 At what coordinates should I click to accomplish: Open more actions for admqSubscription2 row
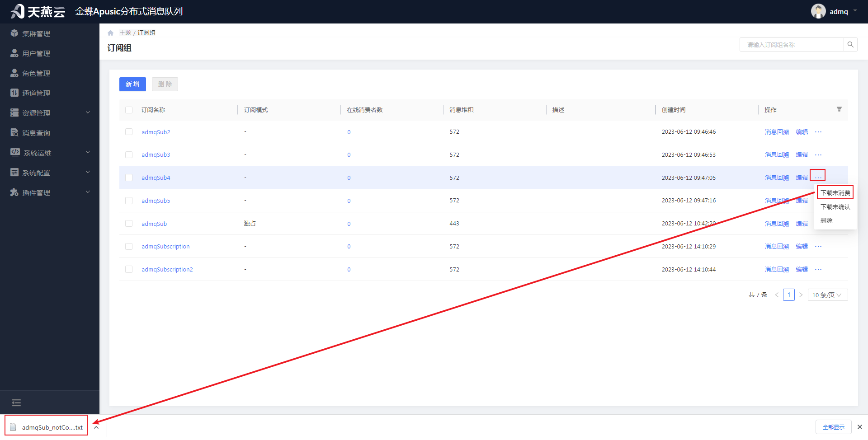tap(818, 270)
